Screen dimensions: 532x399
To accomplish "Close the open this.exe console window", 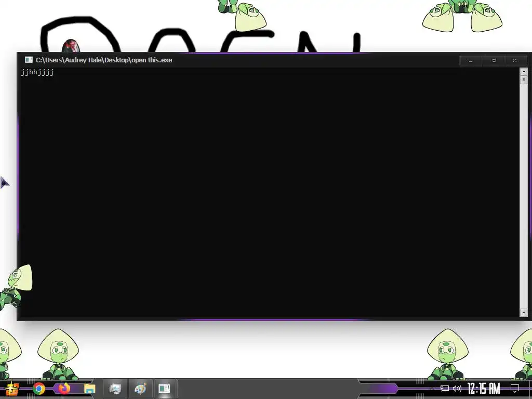I will pos(515,61).
